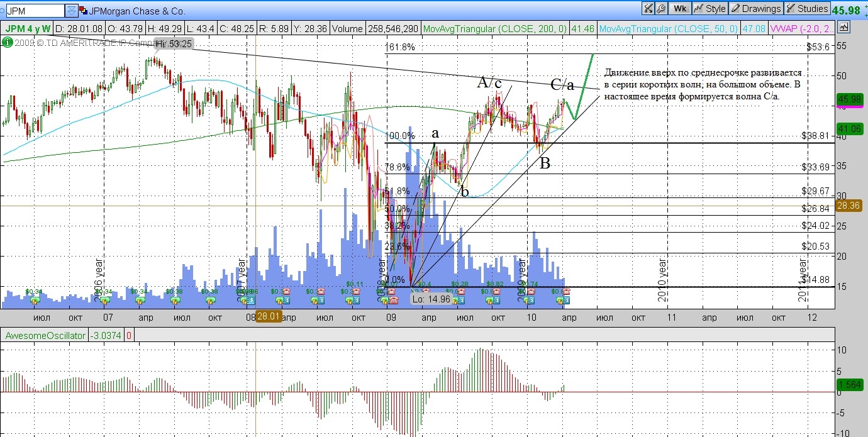The width and height of the screenshot is (868, 437).
Task: Click the AwesomeOscillator study label
Action: pos(45,336)
